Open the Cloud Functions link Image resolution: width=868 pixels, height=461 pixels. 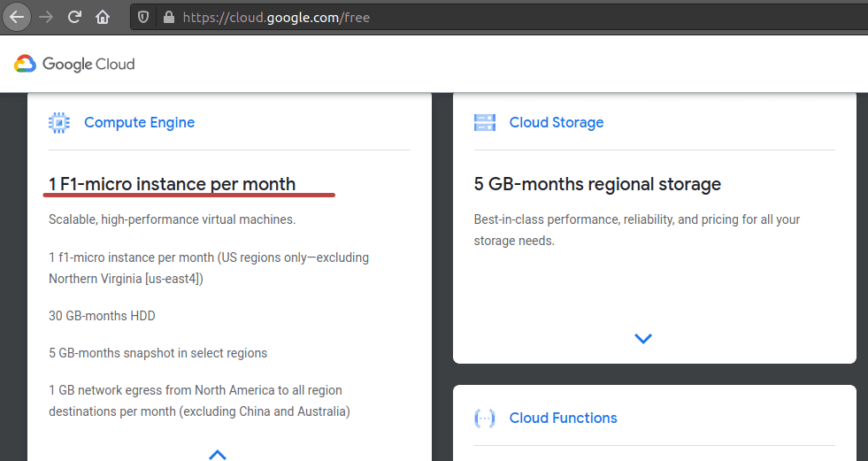click(563, 419)
